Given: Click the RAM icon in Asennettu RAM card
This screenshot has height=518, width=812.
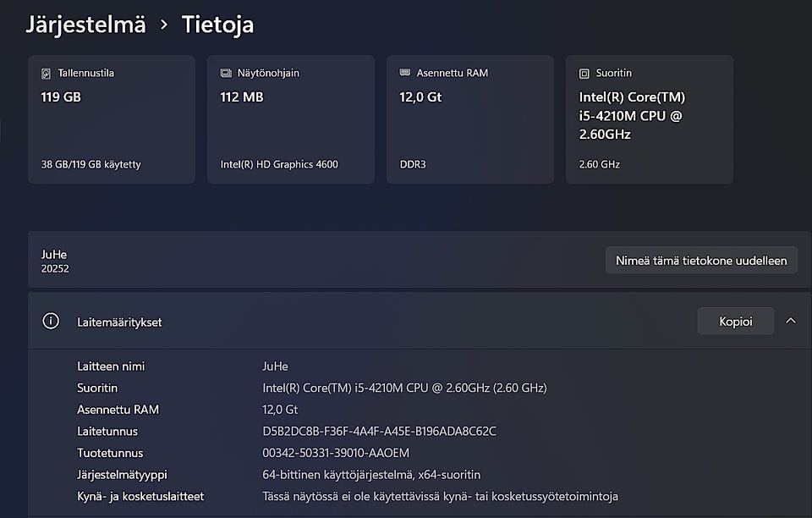Looking at the screenshot, I should pyautogui.click(x=405, y=74).
